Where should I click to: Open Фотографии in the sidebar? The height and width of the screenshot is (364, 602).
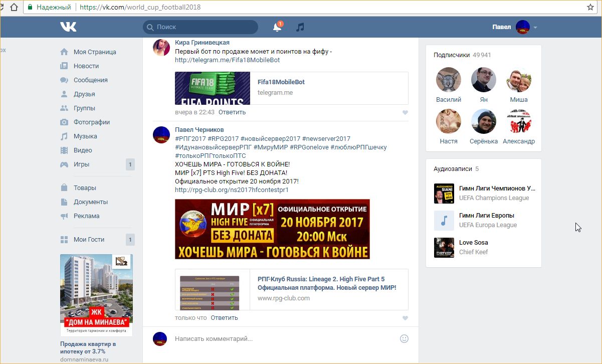(92, 122)
